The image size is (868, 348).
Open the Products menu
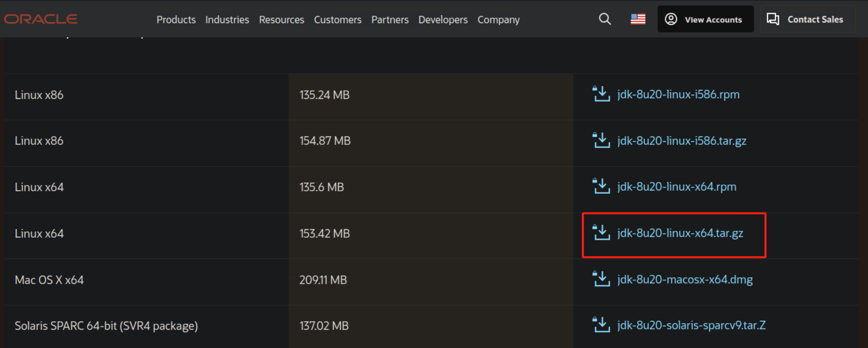[176, 20]
